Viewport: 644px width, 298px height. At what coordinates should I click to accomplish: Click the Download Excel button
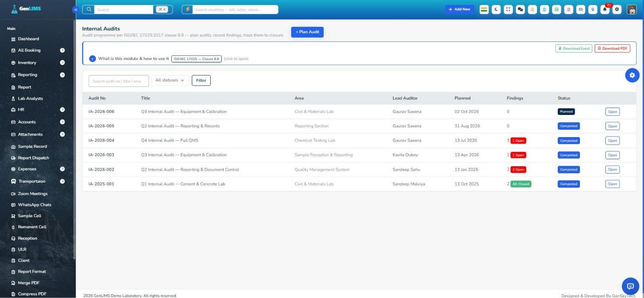tap(574, 48)
